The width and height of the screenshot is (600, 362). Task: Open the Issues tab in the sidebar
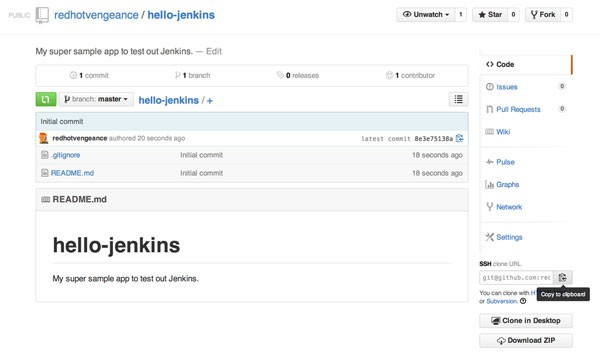[x=507, y=87]
